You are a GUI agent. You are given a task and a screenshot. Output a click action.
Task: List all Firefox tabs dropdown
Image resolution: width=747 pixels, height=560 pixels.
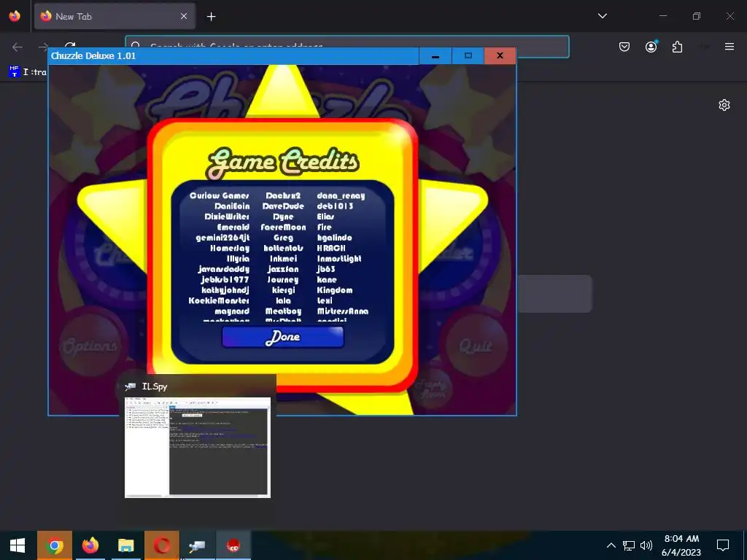(x=602, y=16)
